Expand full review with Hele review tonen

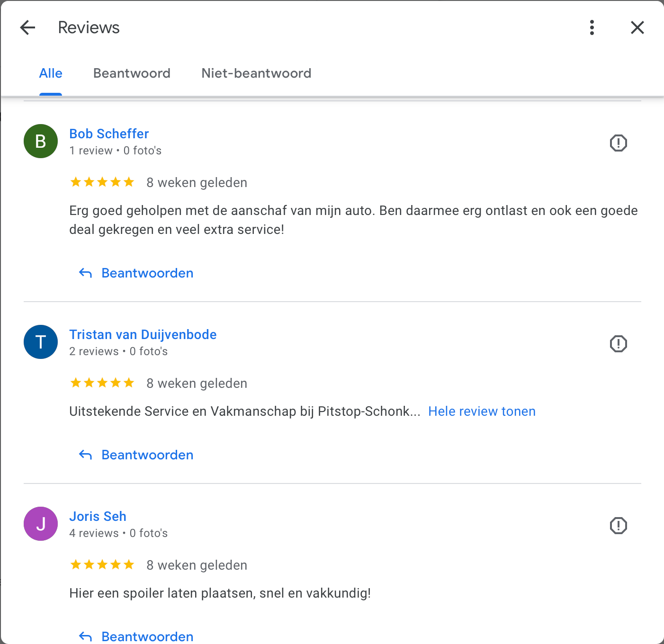coord(482,411)
